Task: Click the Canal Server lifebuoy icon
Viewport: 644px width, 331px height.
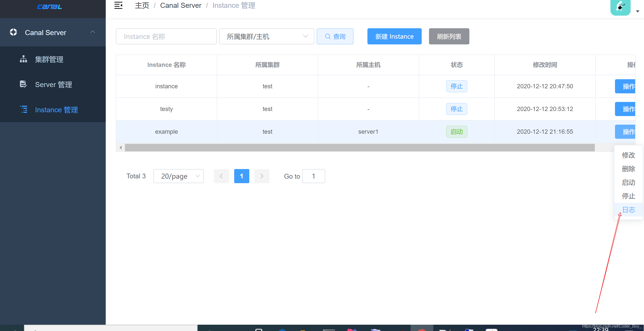Action: click(13, 32)
